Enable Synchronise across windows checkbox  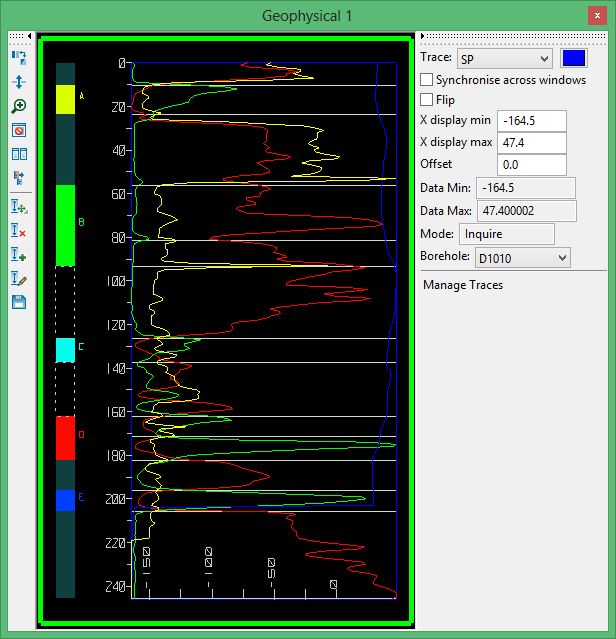427,80
